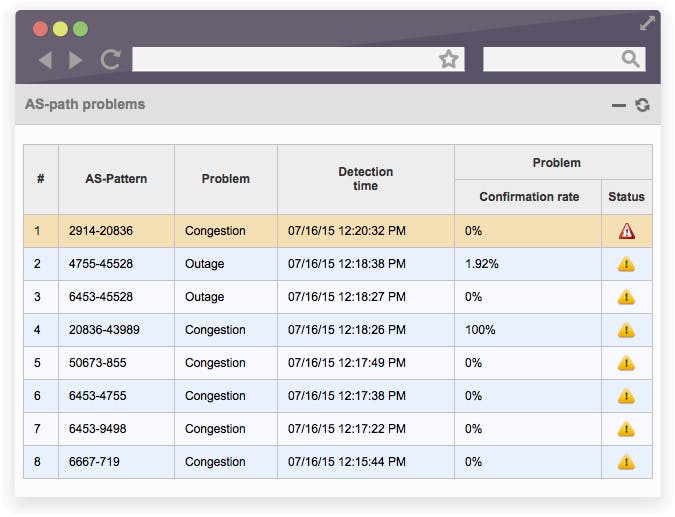This screenshot has width=675, height=517.
Task: Click the warning icon for 20836-43989
Action: point(626,330)
